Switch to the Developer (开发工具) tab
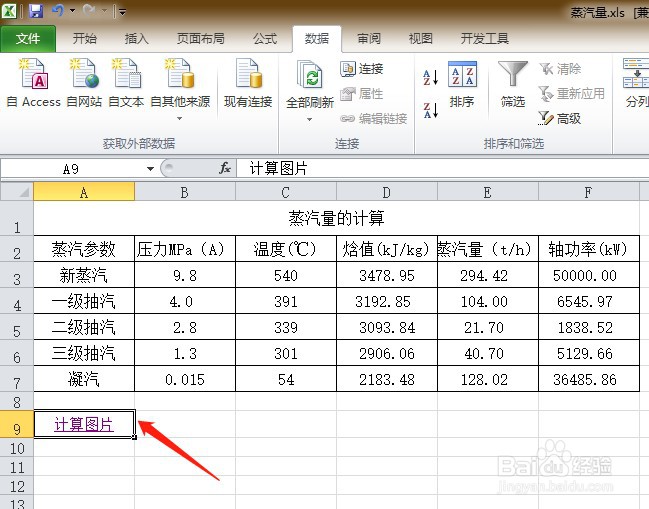 tap(485, 39)
